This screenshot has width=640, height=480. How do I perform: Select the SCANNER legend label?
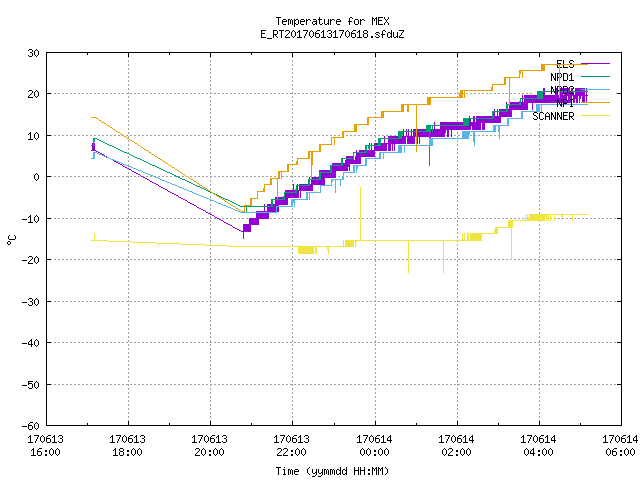pyautogui.click(x=553, y=116)
